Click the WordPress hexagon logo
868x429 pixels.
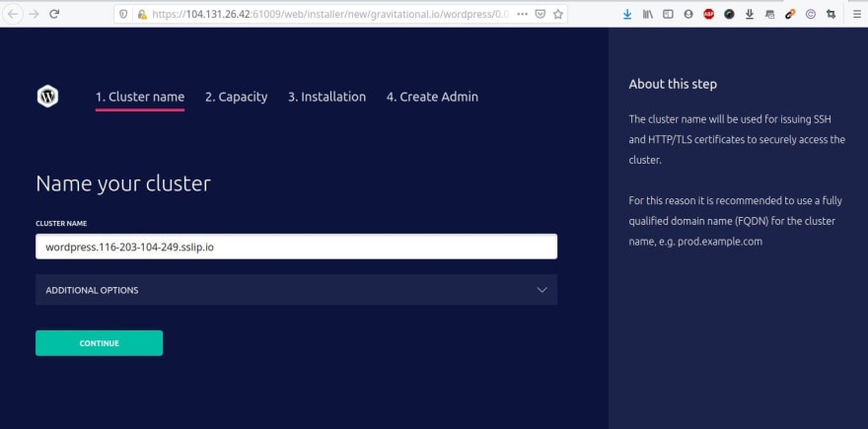(47, 97)
